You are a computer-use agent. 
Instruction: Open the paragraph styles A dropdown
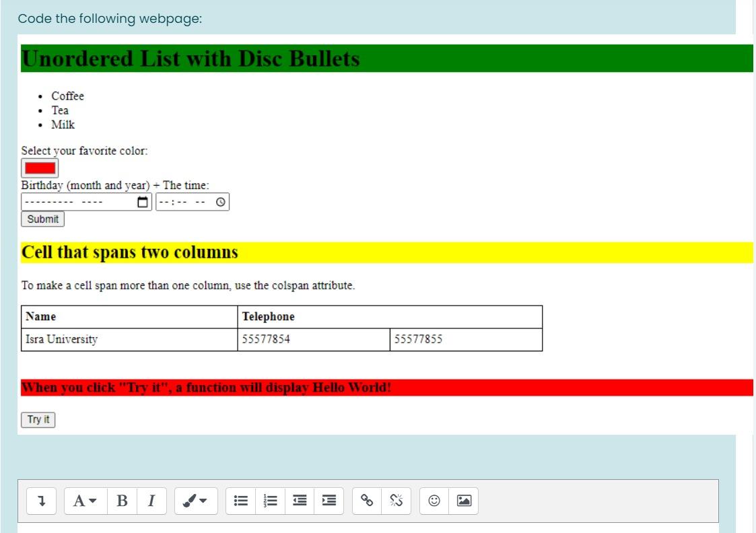(85, 501)
